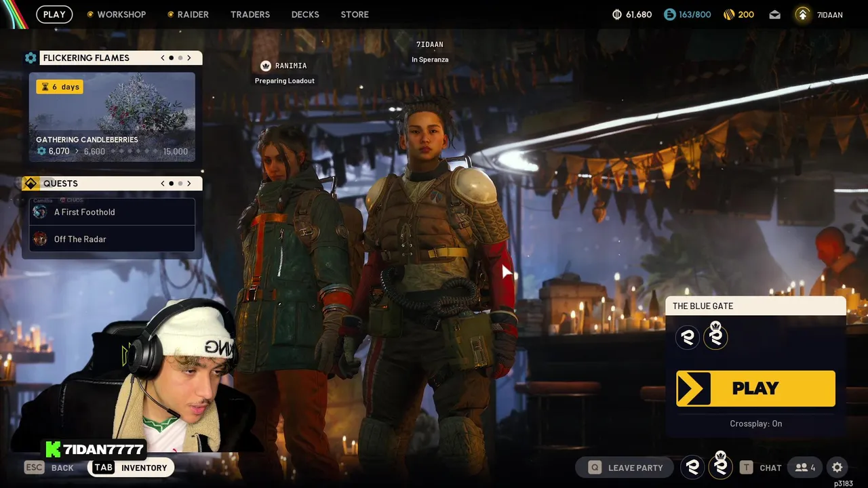Go to previous Quests page arrow
This screenshot has height=488, width=868.
(x=163, y=184)
